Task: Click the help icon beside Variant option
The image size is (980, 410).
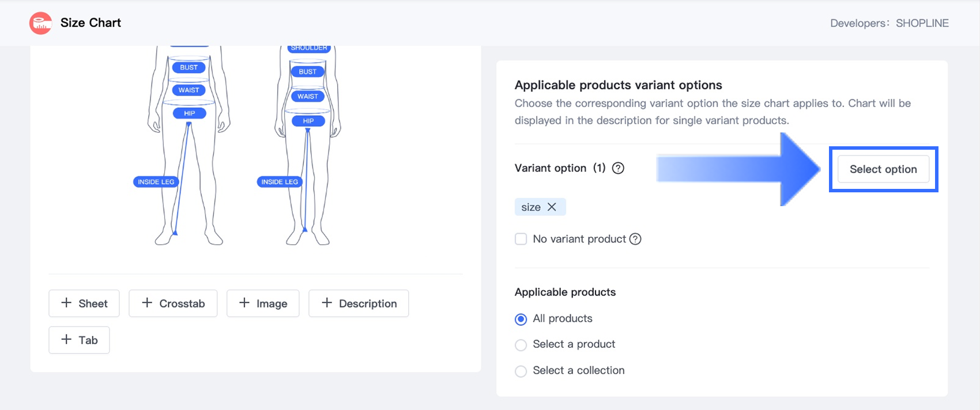Action: coord(618,168)
